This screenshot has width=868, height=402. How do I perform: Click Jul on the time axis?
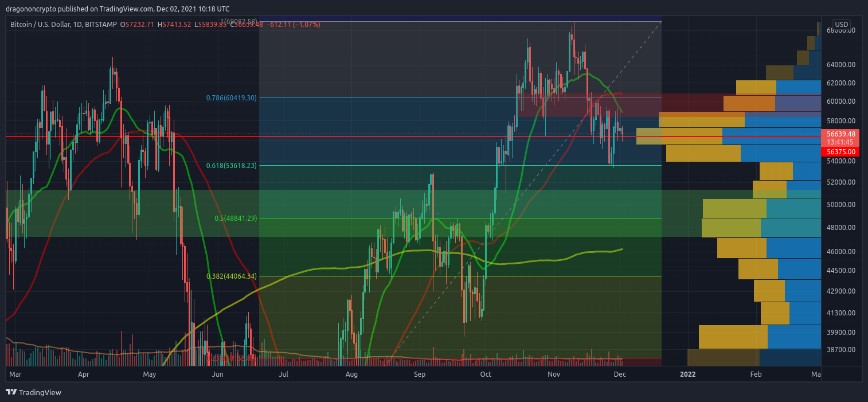pos(283,374)
